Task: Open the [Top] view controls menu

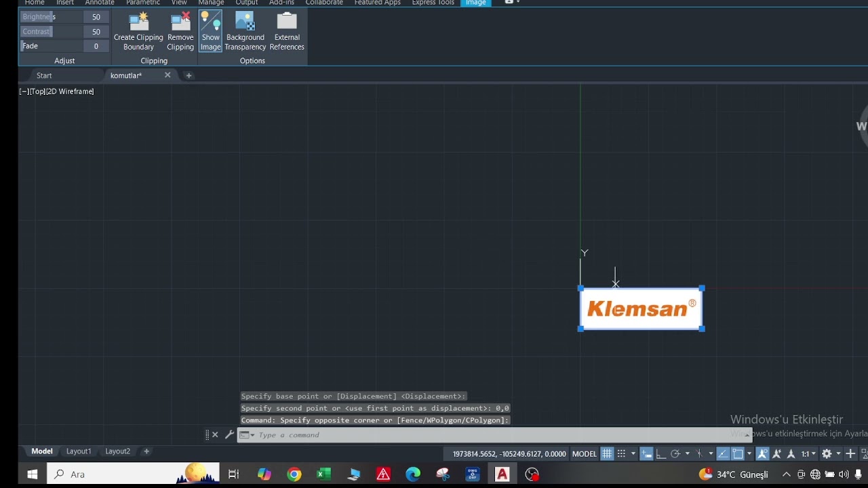Action: [37, 91]
